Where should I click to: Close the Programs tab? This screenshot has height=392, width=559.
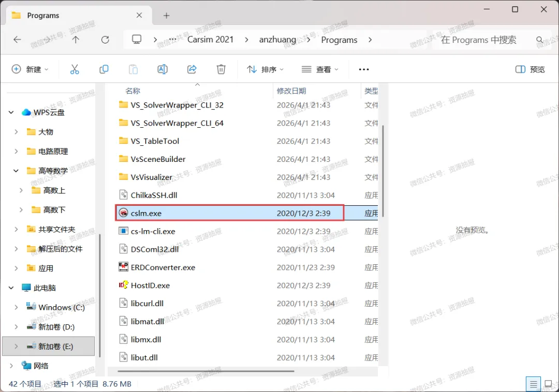(x=139, y=16)
